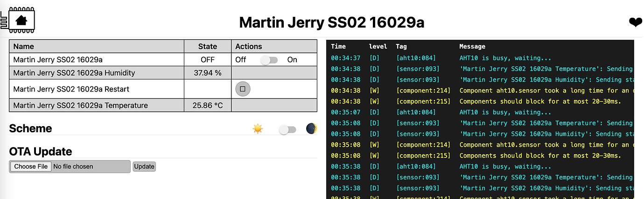The height and width of the screenshot is (199, 644).
Task: Select the 'Martin Jerry SS02 16029a Humidity' row name
Action: pos(74,73)
